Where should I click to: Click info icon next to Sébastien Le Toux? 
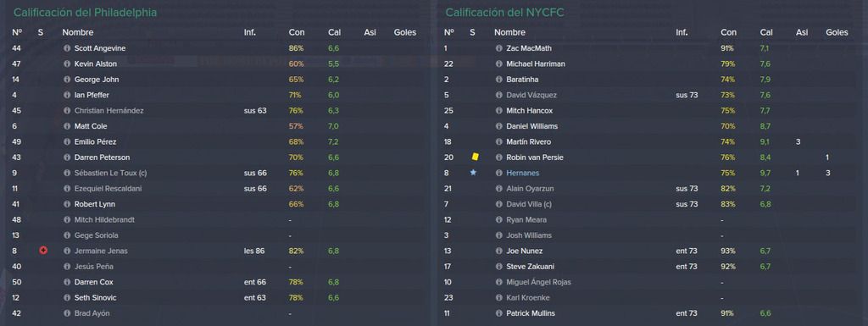tap(67, 173)
